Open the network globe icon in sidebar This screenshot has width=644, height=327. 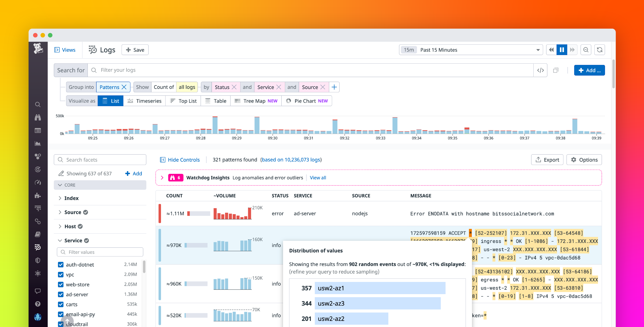(x=38, y=273)
